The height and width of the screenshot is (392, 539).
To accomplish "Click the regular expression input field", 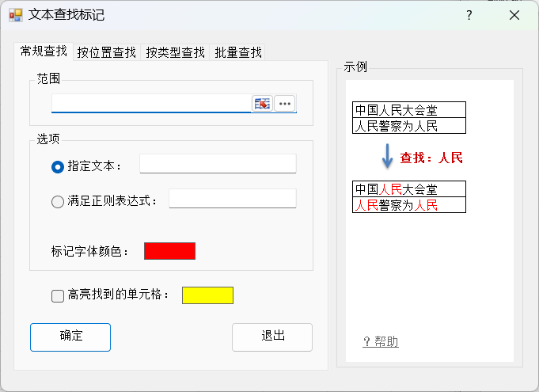I will coord(232,199).
